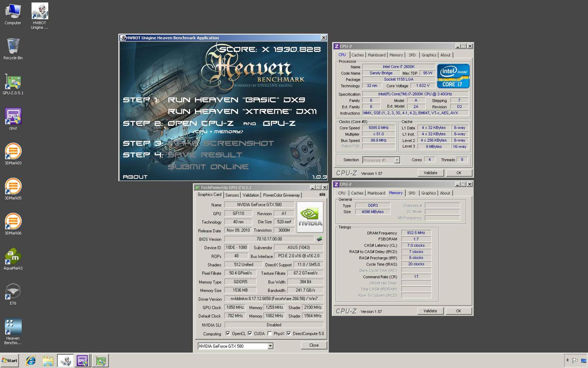Click OK in top CPU-Z window
The image size is (588, 368).
459,173
